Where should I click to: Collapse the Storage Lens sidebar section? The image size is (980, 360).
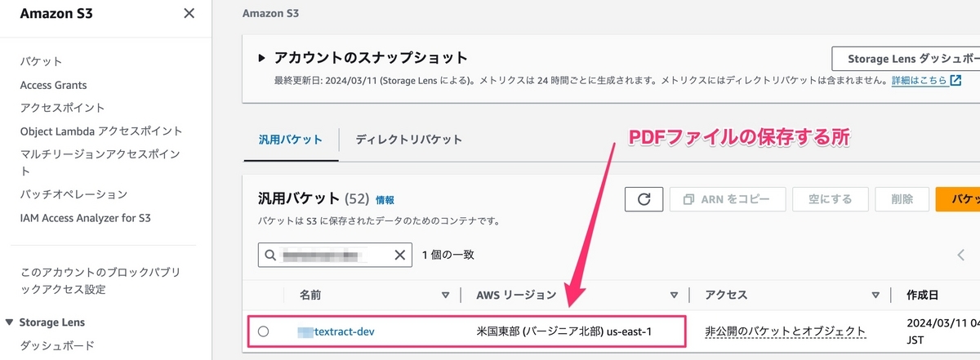(9, 322)
